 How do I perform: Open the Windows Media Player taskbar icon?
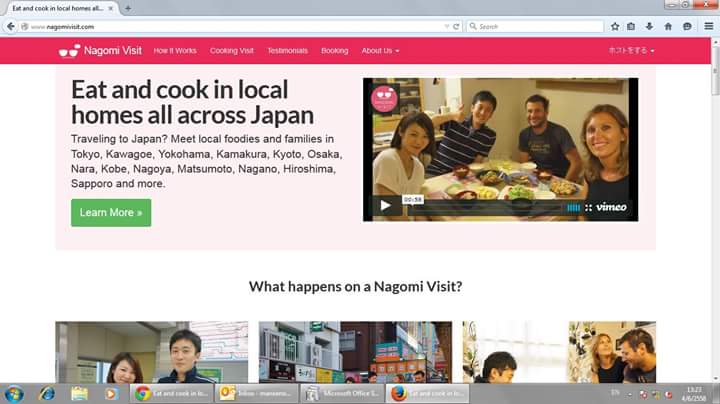tap(111, 393)
